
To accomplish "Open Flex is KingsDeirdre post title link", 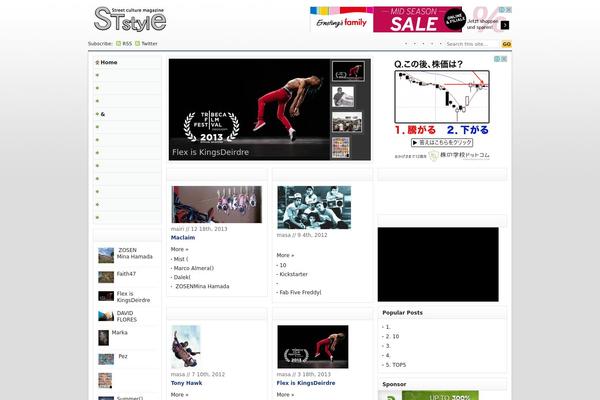I will 306,383.
